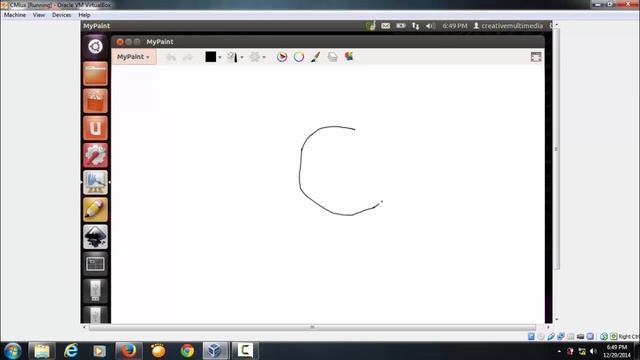
Task: Open the View menu in VirtualBox
Action: pos(39,15)
